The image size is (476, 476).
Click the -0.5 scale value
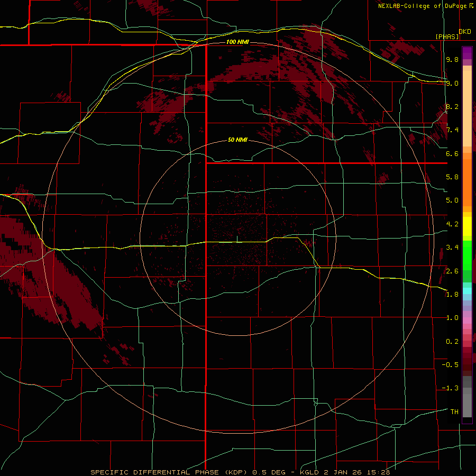[x=450, y=365]
